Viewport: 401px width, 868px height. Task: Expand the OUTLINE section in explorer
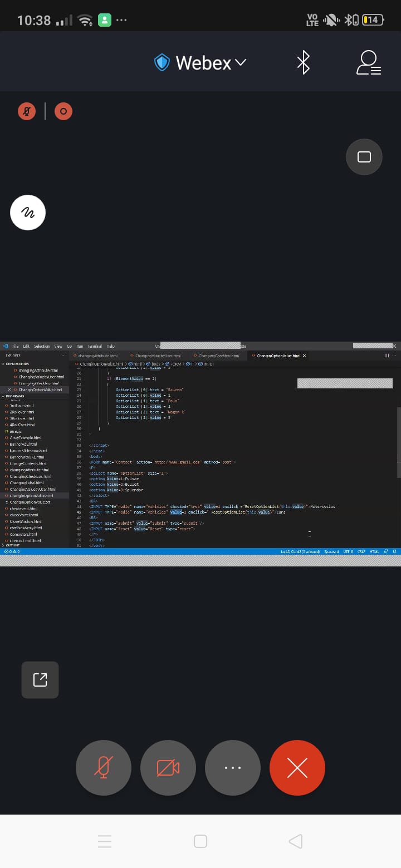[x=12, y=545]
